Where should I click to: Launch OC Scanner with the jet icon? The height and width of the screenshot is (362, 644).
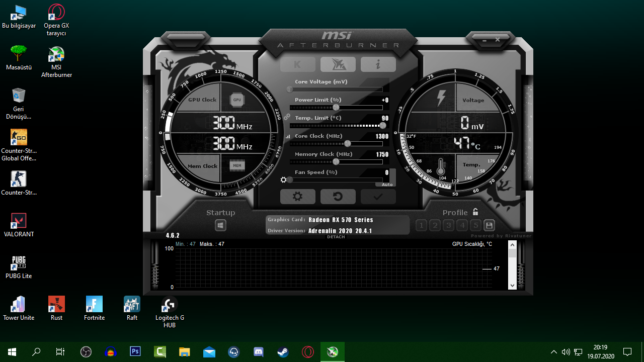click(338, 64)
